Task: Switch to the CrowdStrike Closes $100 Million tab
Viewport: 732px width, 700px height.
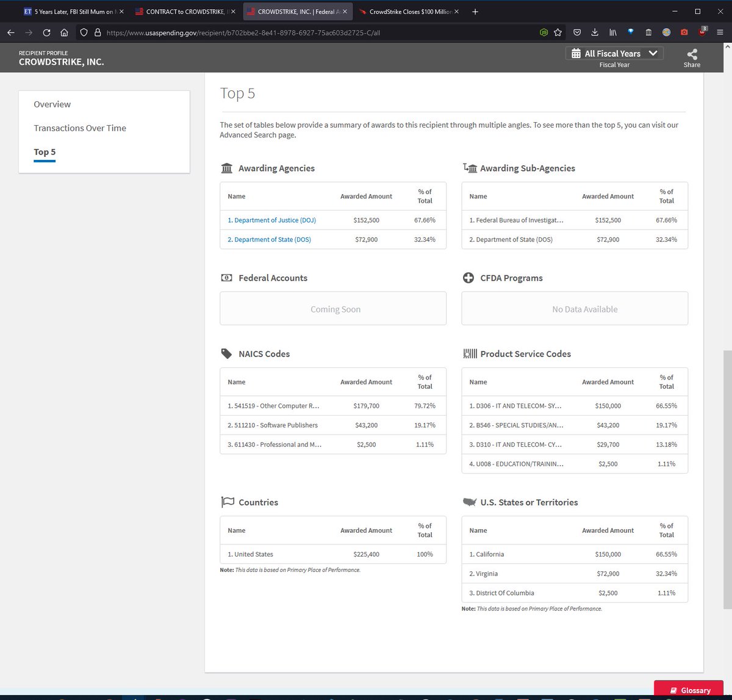Action: [x=409, y=12]
